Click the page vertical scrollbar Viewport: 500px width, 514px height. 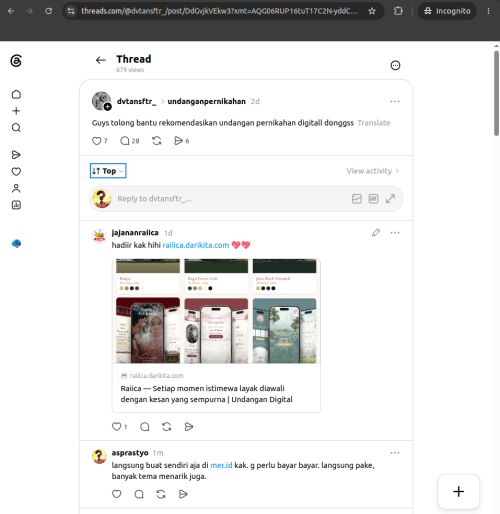[496, 93]
